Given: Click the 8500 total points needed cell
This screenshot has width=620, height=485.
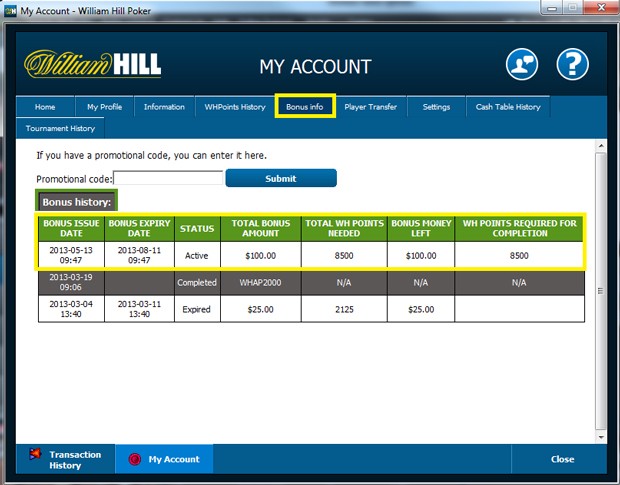Looking at the screenshot, I should tap(344, 255).
